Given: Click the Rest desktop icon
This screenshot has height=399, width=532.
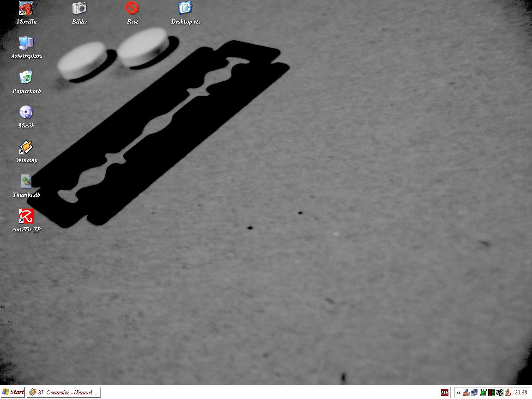Looking at the screenshot, I should 133,8.
